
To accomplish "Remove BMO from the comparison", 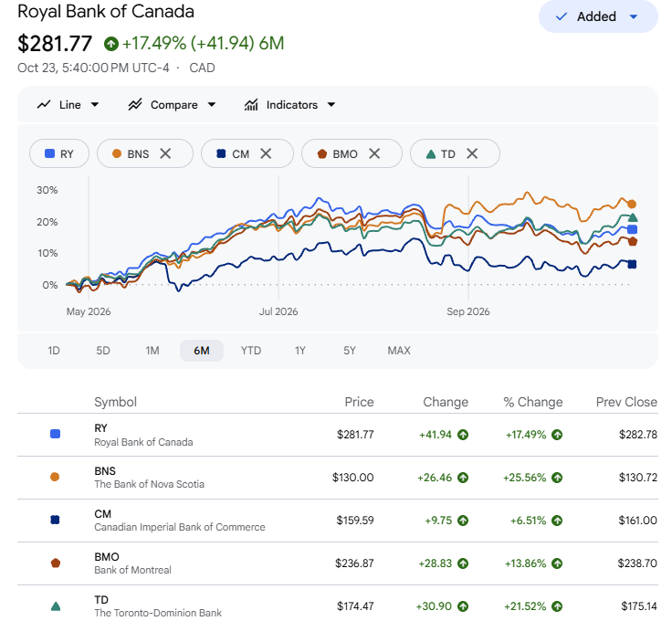I will coord(374,153).
